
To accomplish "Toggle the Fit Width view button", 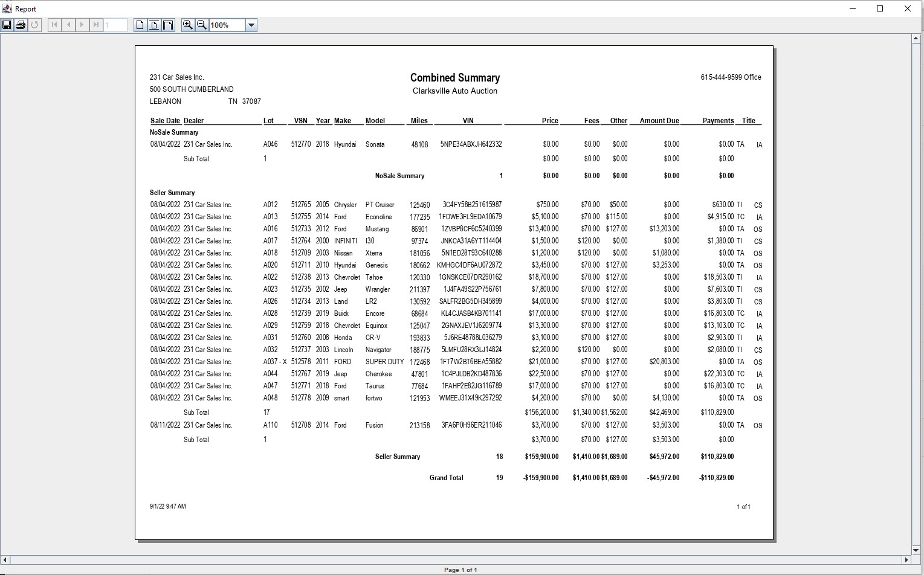I will 168,25.
